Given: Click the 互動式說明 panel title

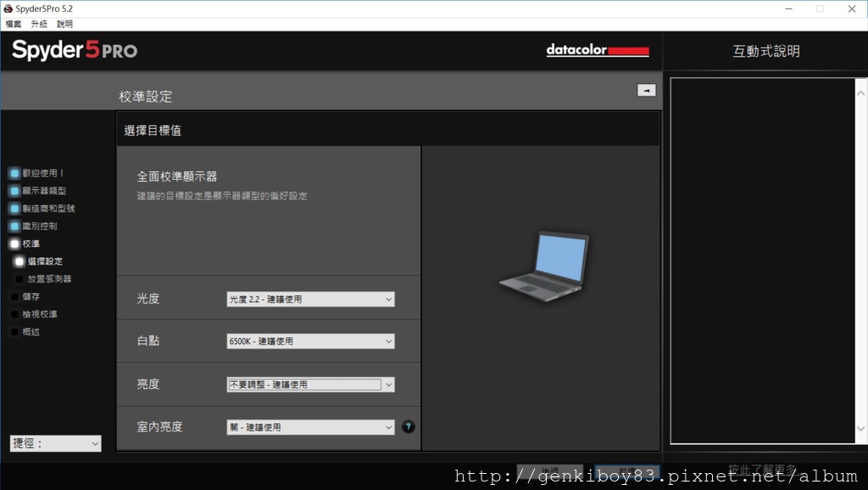Looking at the screenshot, I should coord(766,51).
